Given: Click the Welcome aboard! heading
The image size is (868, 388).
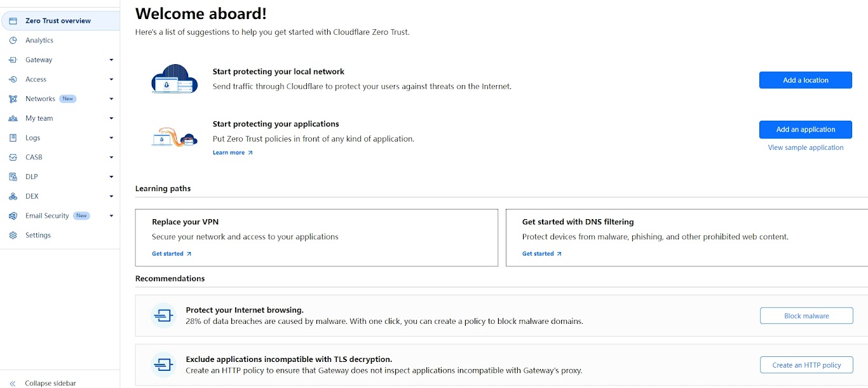Looking at the screenshot, I should (201, 13).
